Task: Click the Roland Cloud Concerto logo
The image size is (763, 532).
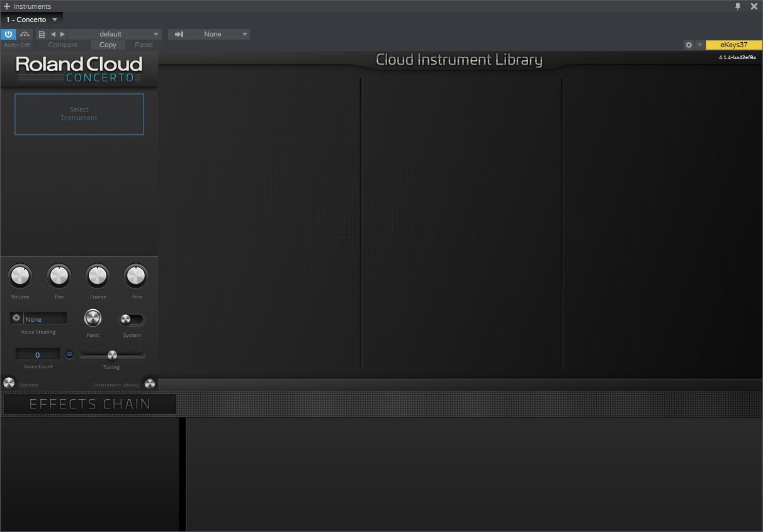Action: 79,69
